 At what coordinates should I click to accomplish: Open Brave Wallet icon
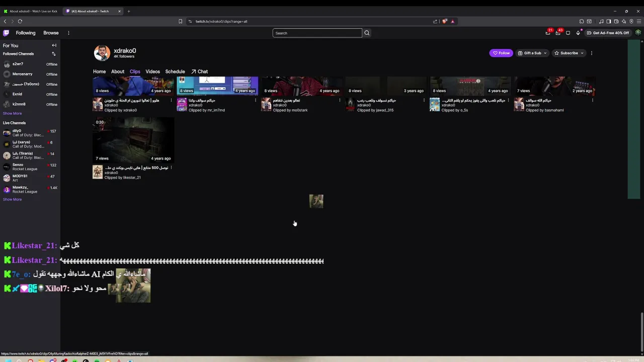616,21
